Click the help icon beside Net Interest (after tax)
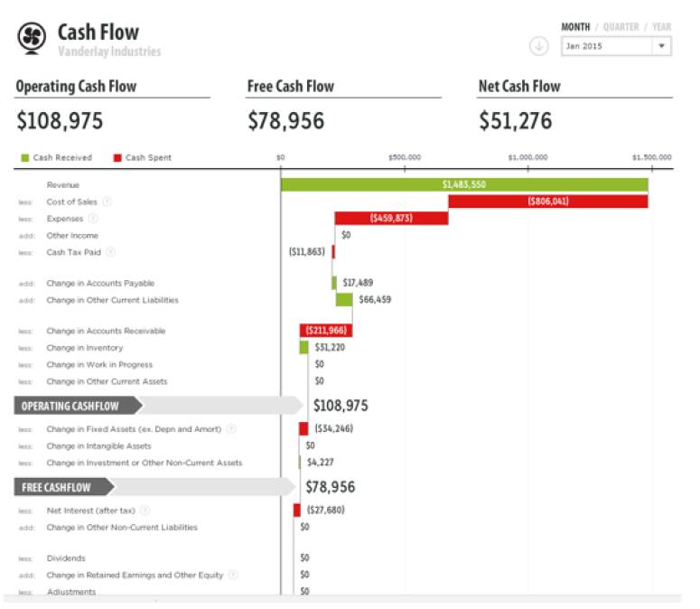Image resolution: width=700 pixels, height=609 pixels. (145, 511)
